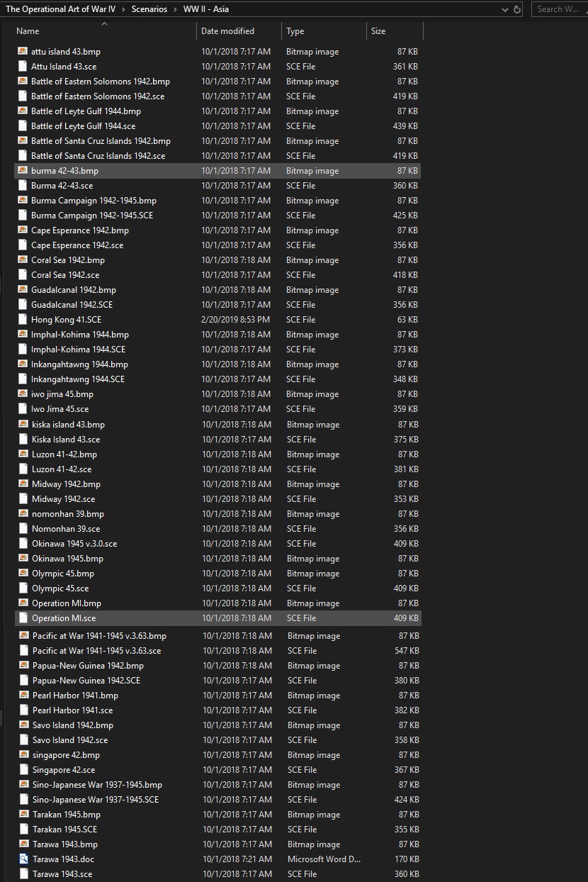Select file Pearl Harbor 1941.sce

click(72, 710)
